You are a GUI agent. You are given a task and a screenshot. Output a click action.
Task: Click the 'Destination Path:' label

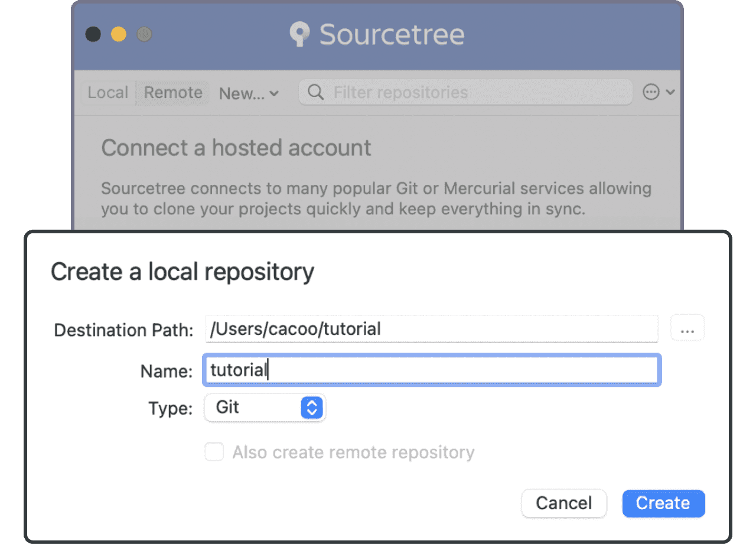coord(123,330)
